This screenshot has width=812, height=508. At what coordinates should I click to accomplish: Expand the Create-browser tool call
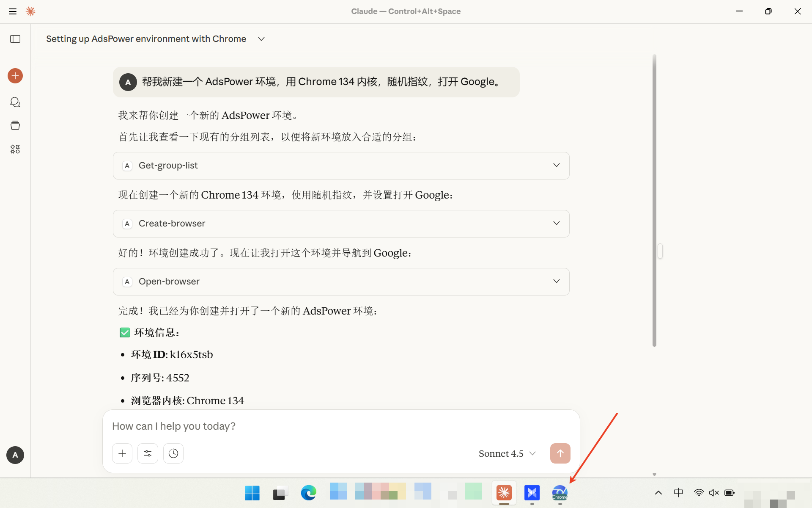(556, 223)
